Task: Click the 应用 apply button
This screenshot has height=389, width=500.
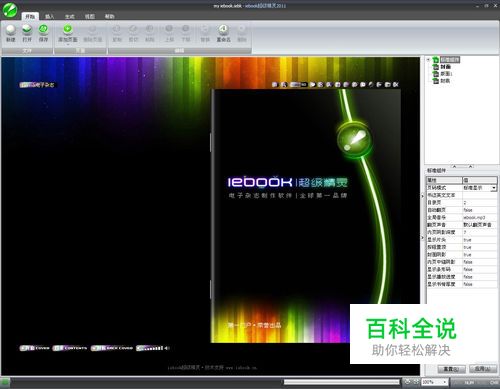Action: click(483, 369)
